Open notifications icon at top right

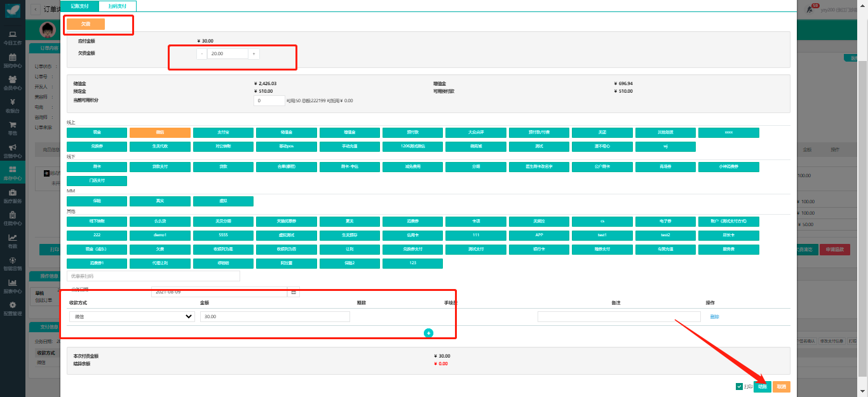tap(811, 10)
